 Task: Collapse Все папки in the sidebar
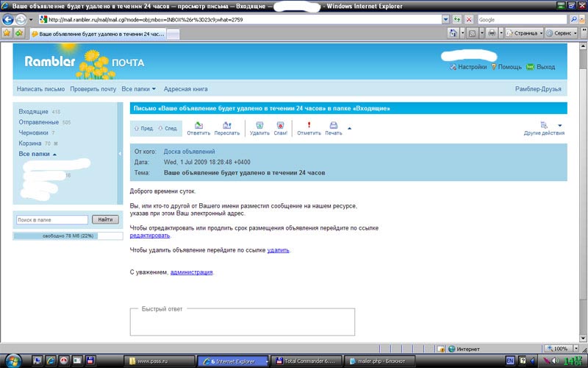click(37, 154)
